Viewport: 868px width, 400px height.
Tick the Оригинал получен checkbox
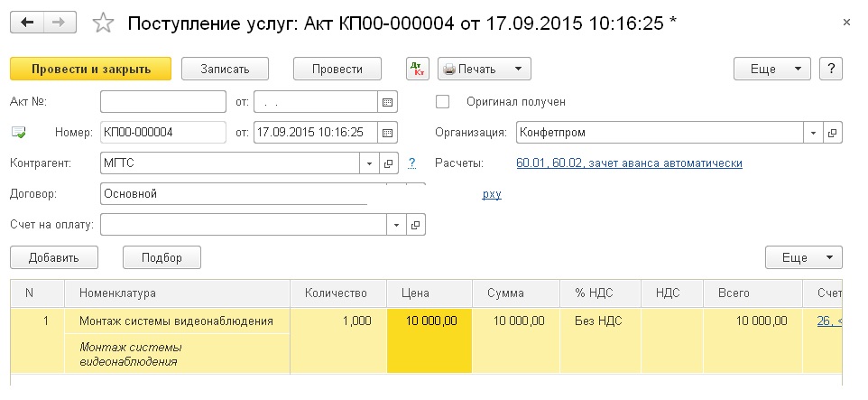pyautogui.click(x=442, y=102)
